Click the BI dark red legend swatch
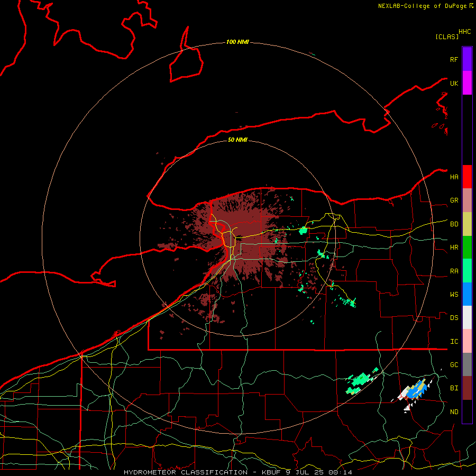The width and height of the screenshot is (476, 476). tap(467, 388)
